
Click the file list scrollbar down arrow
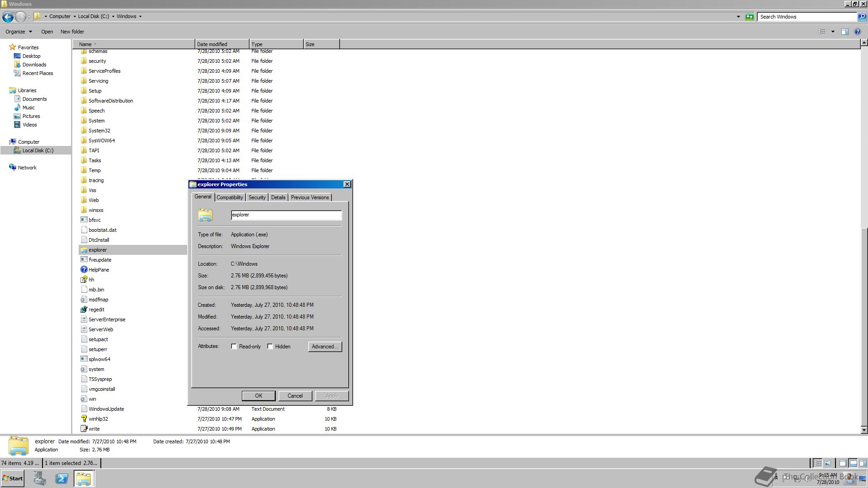tap(864, 430)
